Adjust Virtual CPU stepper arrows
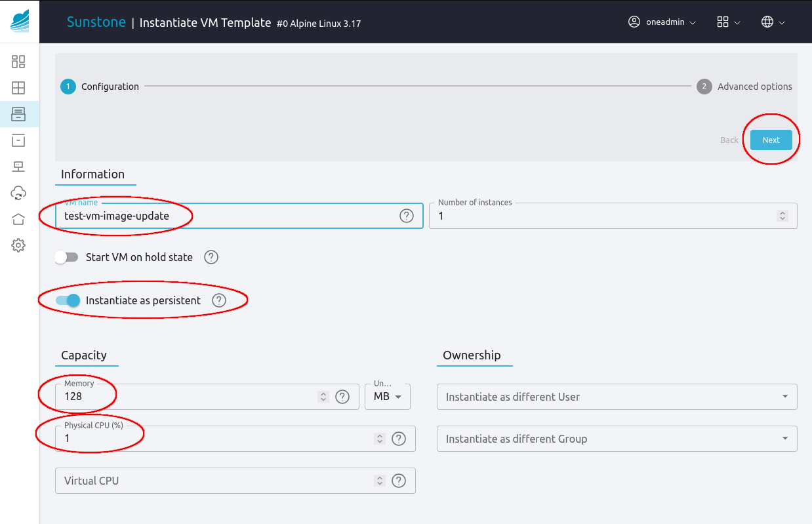The width and height of the screenshot is (812, 524). click(x=379, y=481)
